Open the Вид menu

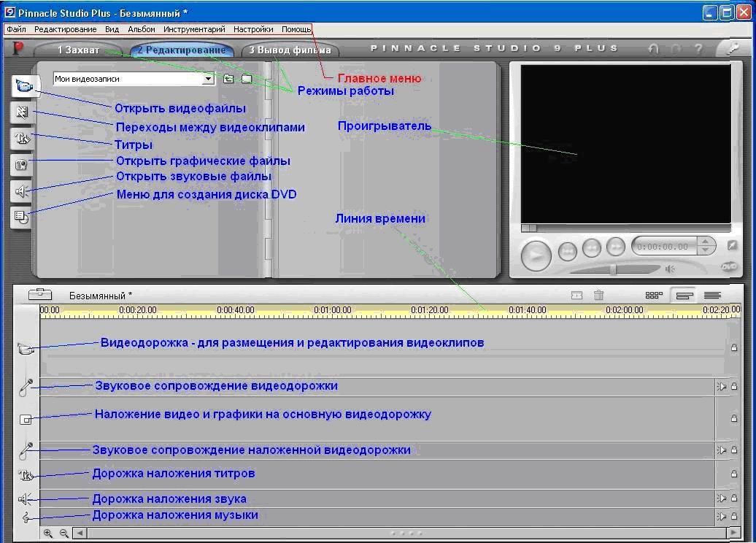tap(112, 29)
